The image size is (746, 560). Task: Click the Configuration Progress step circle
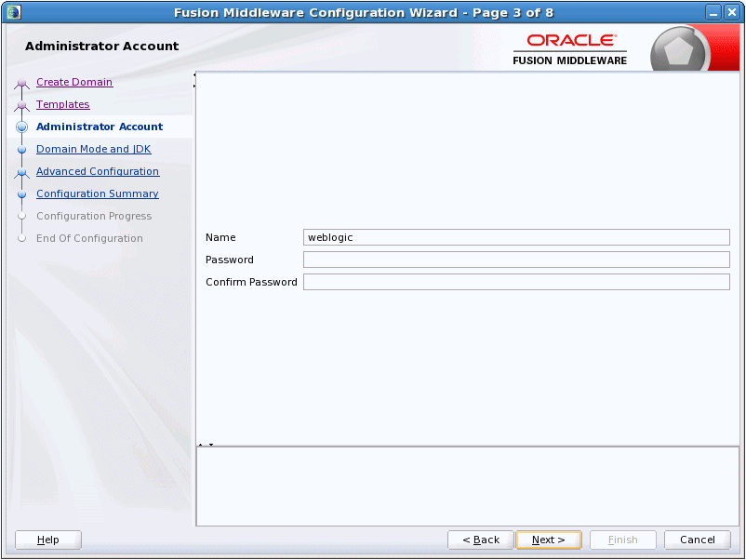[x=22, y=216]
